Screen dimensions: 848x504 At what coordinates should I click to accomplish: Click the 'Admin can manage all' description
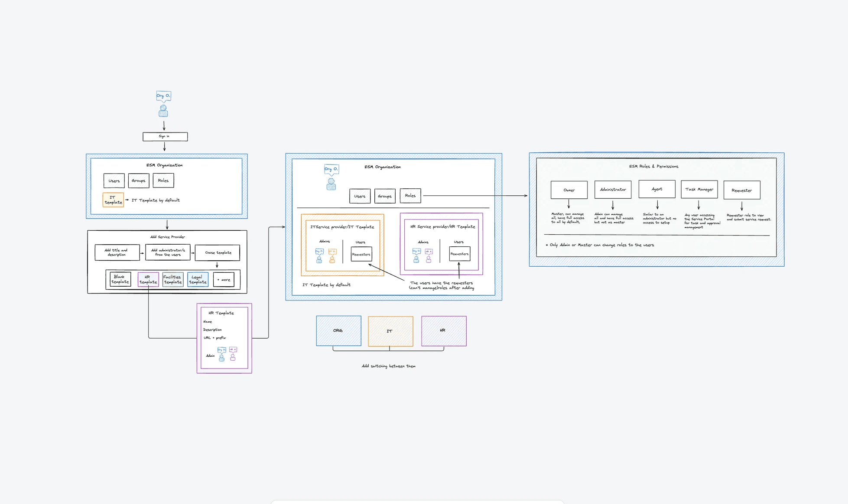pos(614,218)
